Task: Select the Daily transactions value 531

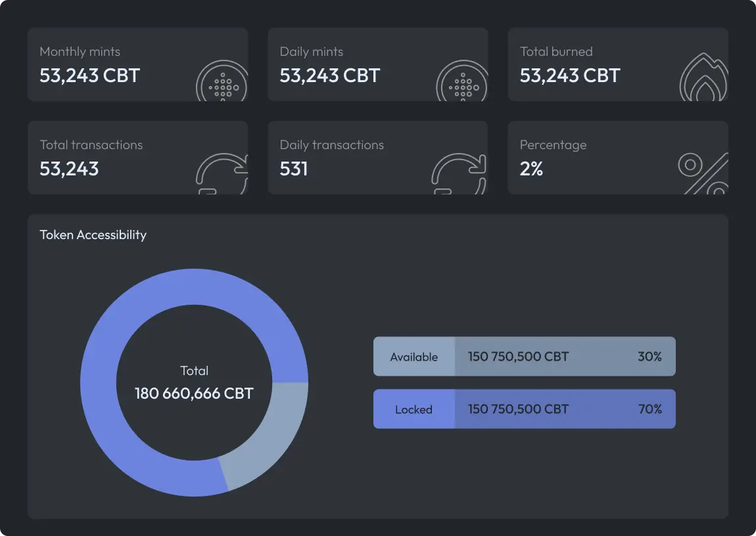Action: (x=294, y=169)
